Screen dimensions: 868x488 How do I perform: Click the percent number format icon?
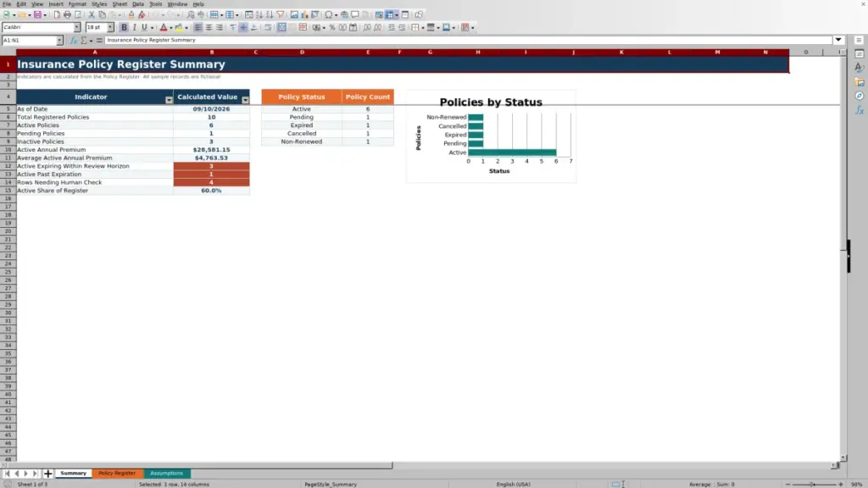coord(332,28)
